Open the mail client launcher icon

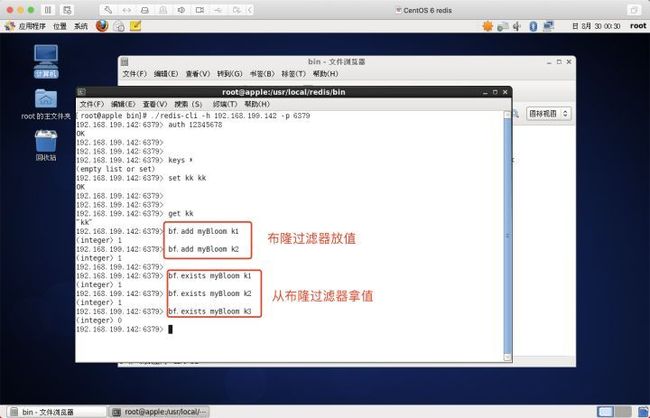[x=119, y=26]
